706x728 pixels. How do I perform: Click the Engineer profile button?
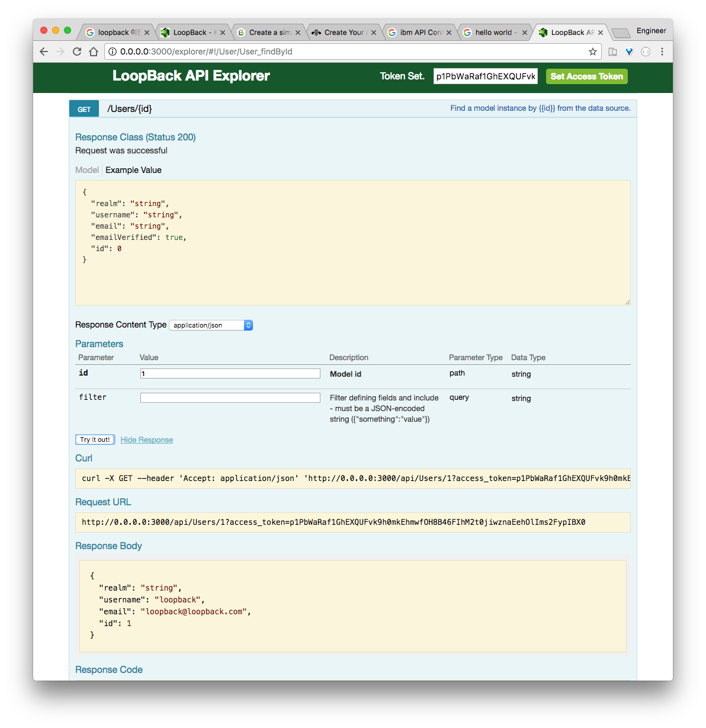(652, 31)
